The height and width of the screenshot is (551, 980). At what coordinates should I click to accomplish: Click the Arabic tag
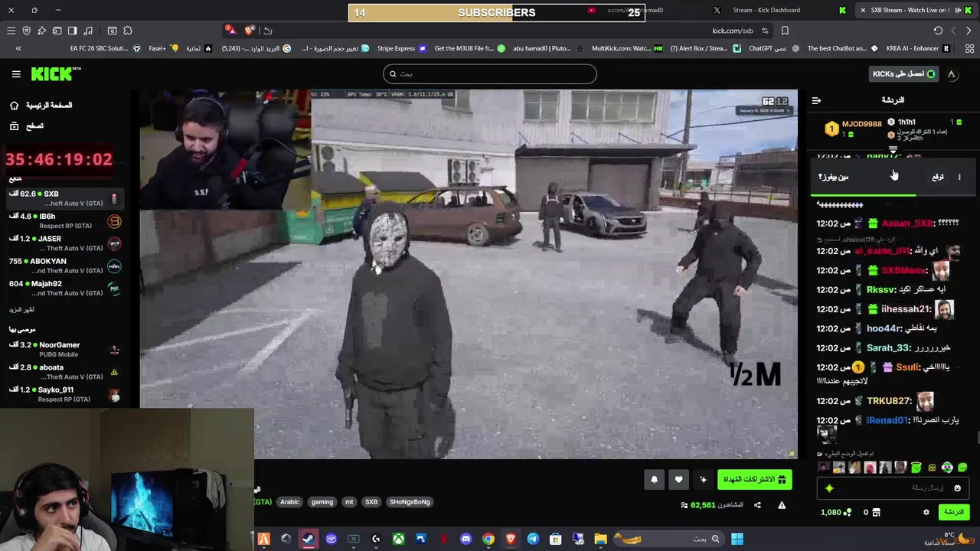(289, 502)
